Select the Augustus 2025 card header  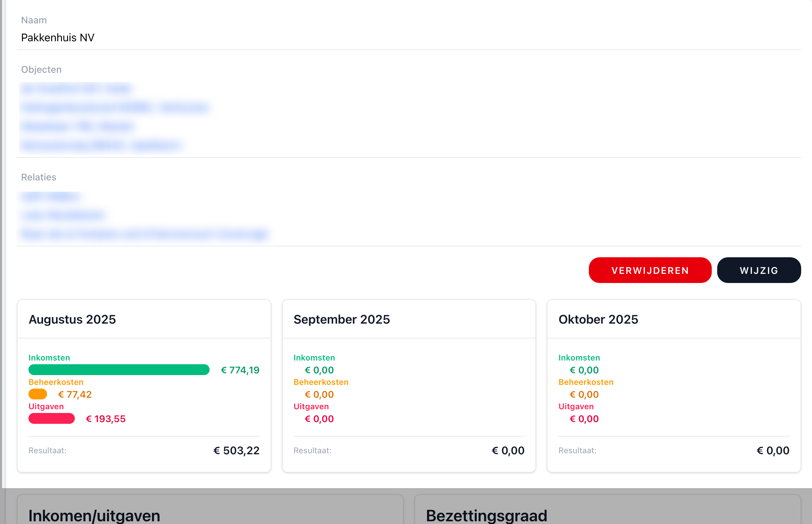72,320
